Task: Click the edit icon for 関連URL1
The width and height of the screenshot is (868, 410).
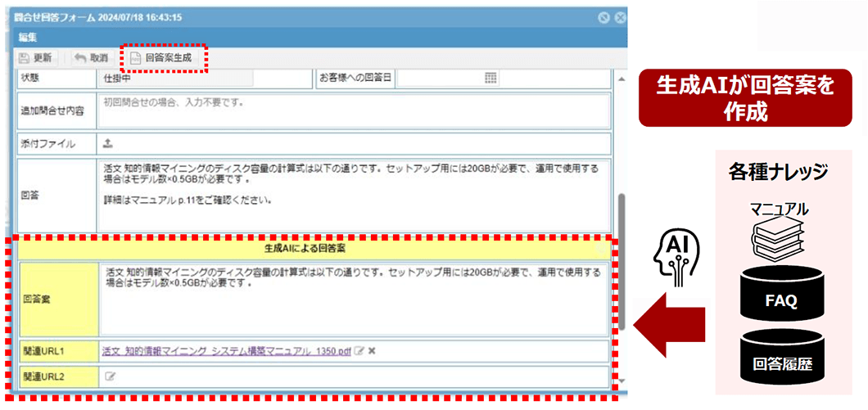Action: pyautogui.click(x=359, y=351)
